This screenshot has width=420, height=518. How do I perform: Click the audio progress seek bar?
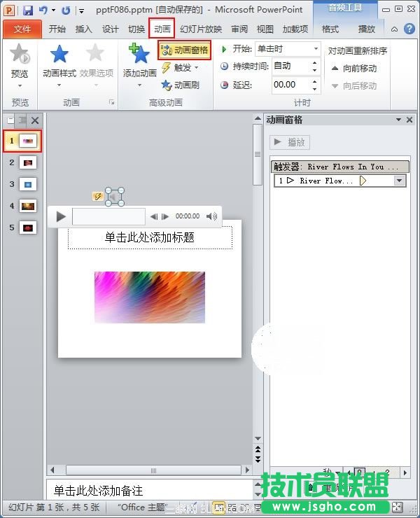click(x=108, y=217)
